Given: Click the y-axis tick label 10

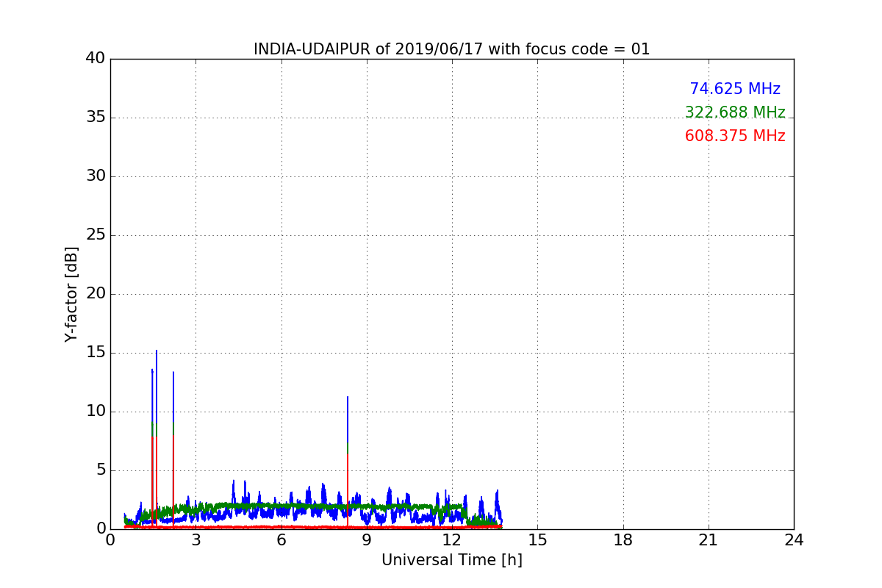Looking at the screenshot, I should 95,412.
